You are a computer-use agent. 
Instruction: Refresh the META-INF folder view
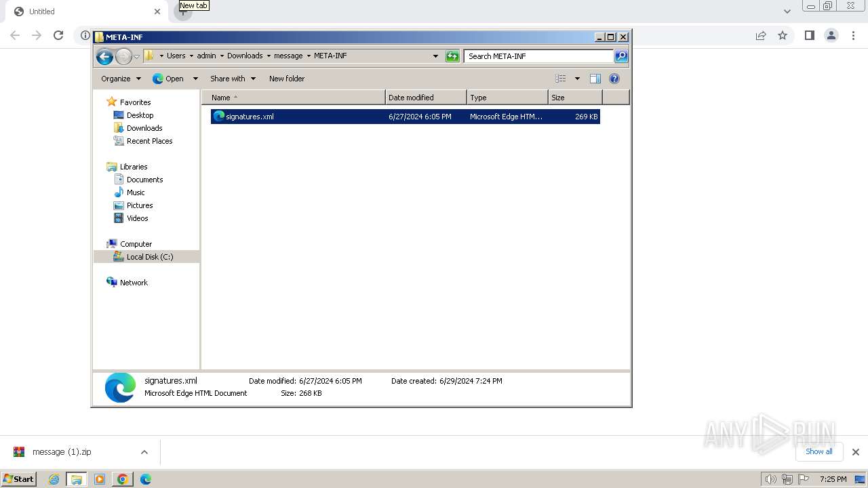(x=452, y=56)
